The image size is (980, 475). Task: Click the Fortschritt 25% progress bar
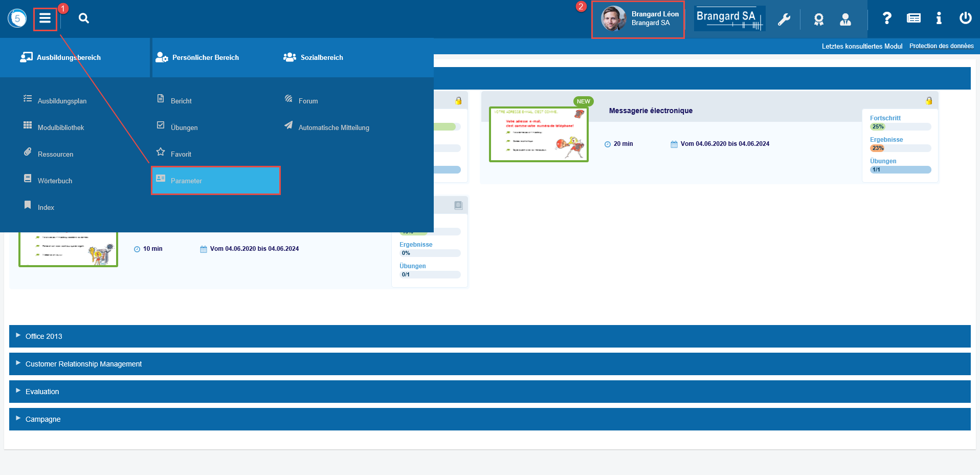click(900, 126)
